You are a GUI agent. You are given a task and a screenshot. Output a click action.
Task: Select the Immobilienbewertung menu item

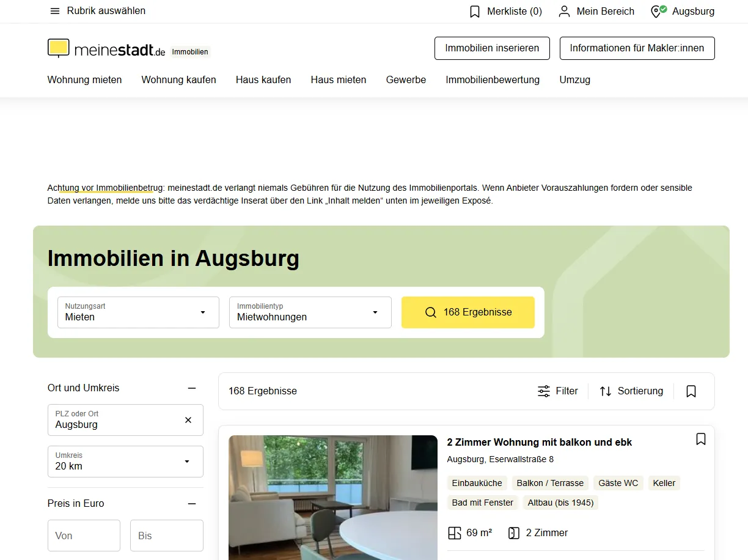493,79
